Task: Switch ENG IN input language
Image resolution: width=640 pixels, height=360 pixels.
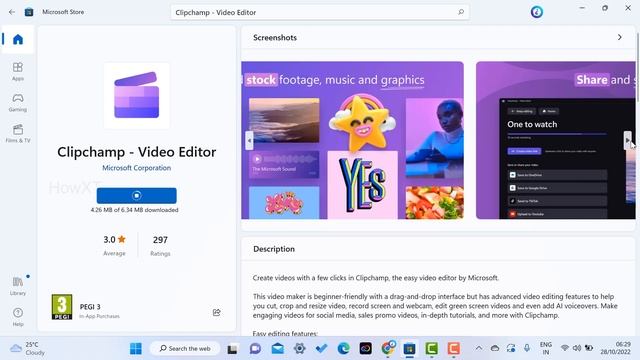Action: tap(546, 348)
